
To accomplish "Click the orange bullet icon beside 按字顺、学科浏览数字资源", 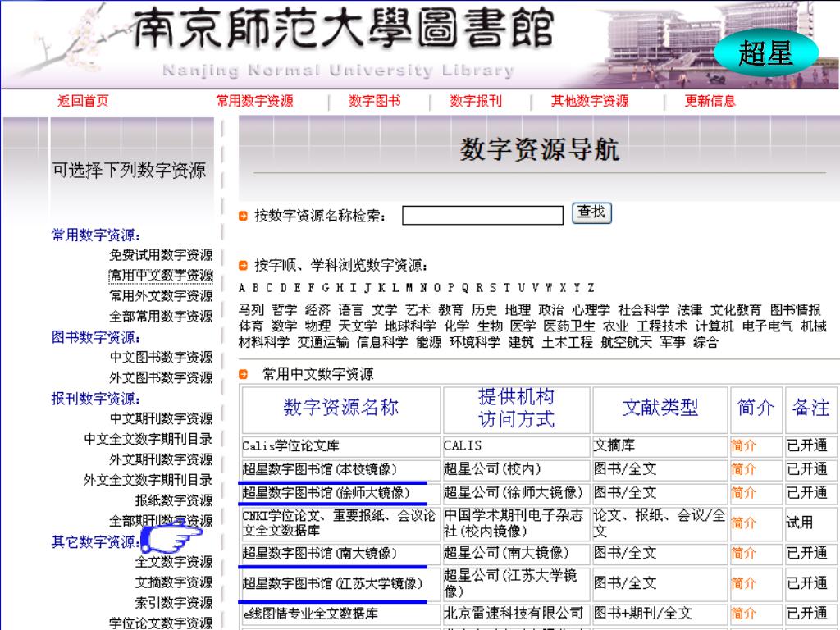I will click(x=243, y=265).
